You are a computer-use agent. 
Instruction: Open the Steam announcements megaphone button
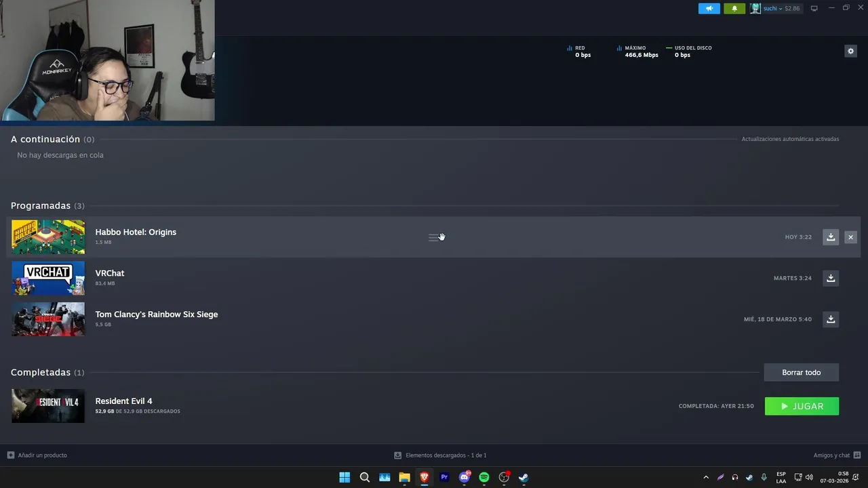(709, 8)
